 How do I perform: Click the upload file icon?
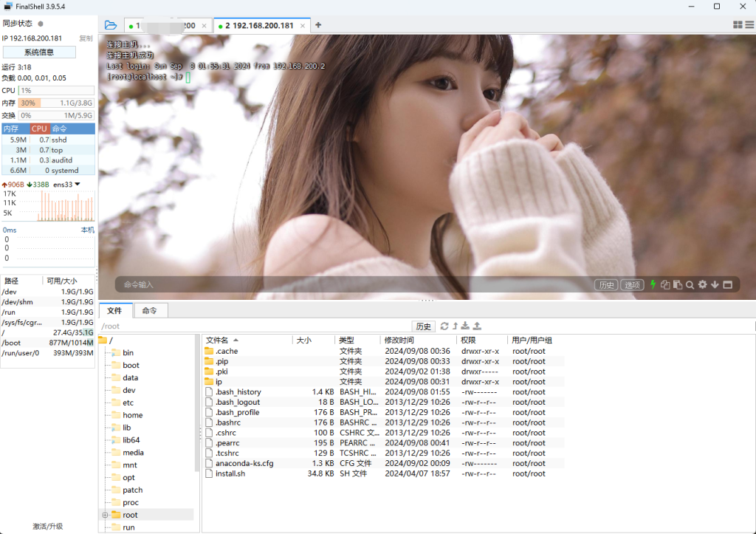pyautogui.click(x=477, y=326)
